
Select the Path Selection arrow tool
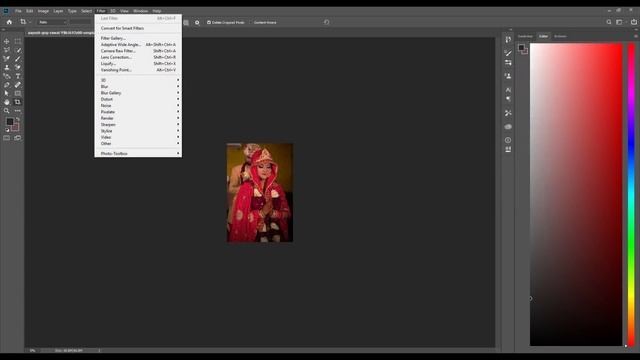7,93
